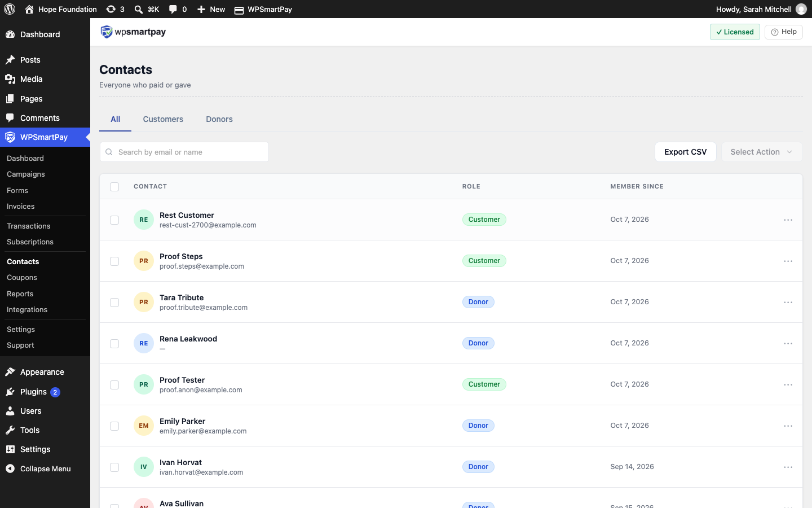Open the + New admin bar menu
The image size is (812, 508).
(211, 9)
